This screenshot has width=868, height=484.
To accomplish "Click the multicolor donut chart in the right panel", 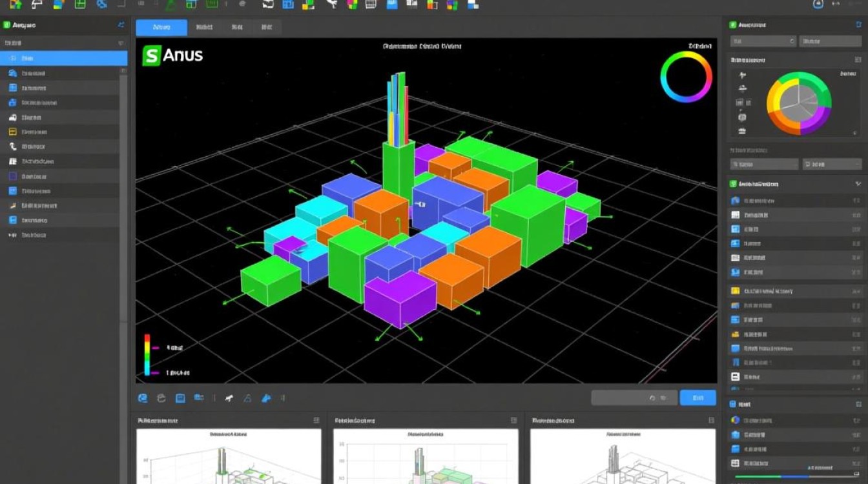I will coord(799,103).
